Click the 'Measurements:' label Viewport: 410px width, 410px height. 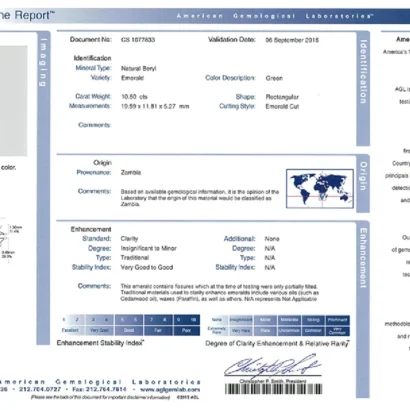pyautogui.click(x=90, y=106)
